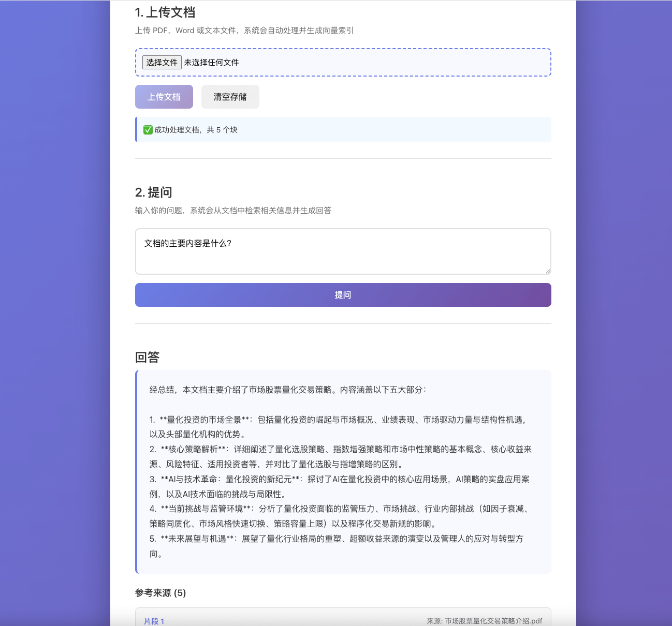Click the 未来展望与机遇 answer item
Screen dimensions: 672x626
[x=198, y=539]
